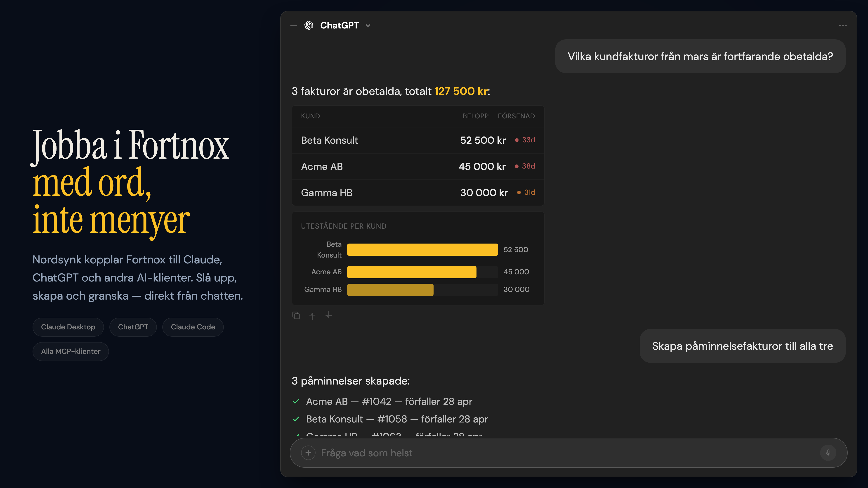Click the 33d overdue indicator
This screenshot has width=868, height=488.
(525, 140)
